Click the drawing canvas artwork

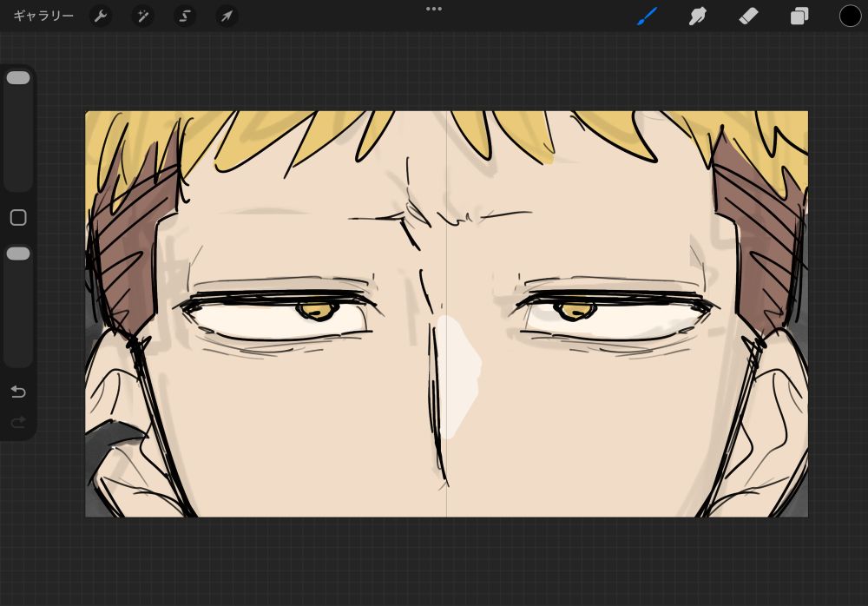click(446, 314)
